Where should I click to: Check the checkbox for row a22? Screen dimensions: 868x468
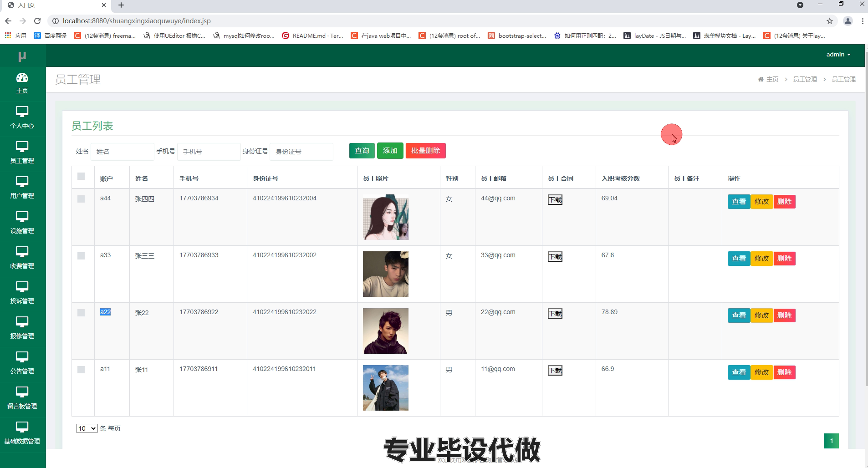point(81,313)
